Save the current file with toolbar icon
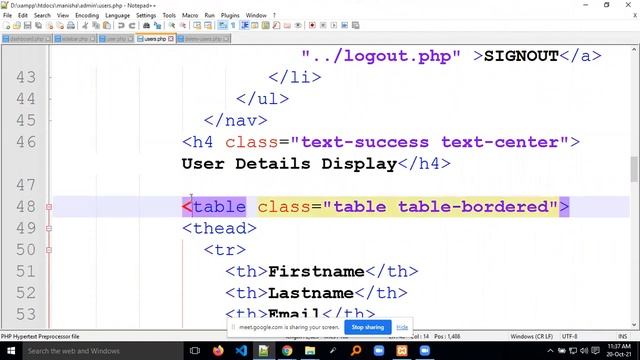The height and width of the screenshot is (360, 640). pyautogui.click(x=27, y=25)
